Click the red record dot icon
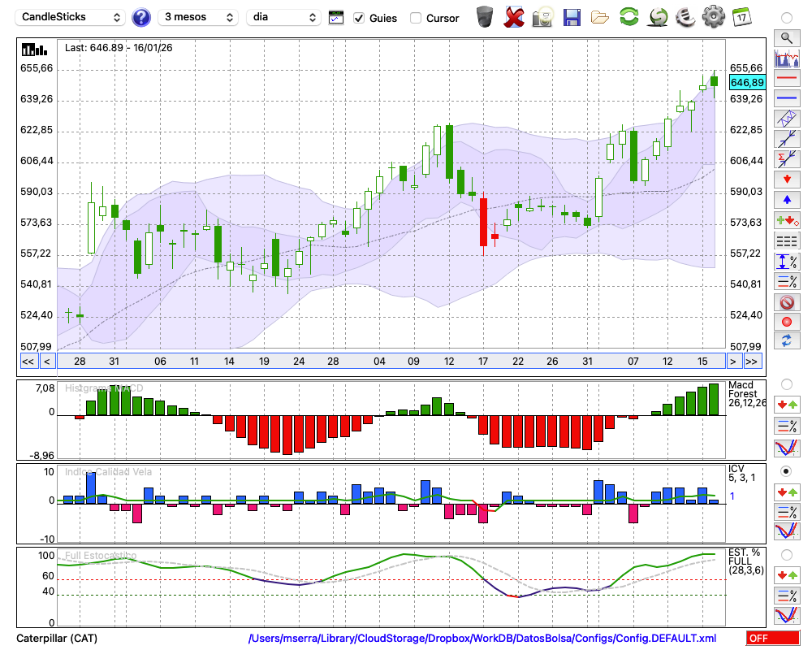 (787, 322)
